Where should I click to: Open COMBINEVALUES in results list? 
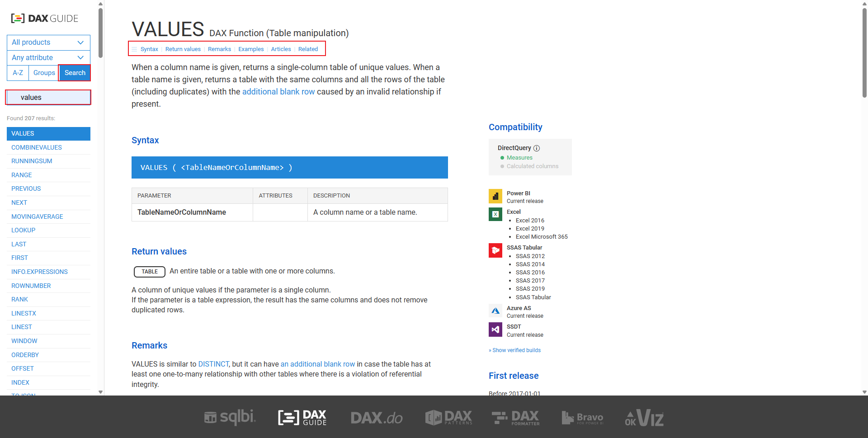48,147
